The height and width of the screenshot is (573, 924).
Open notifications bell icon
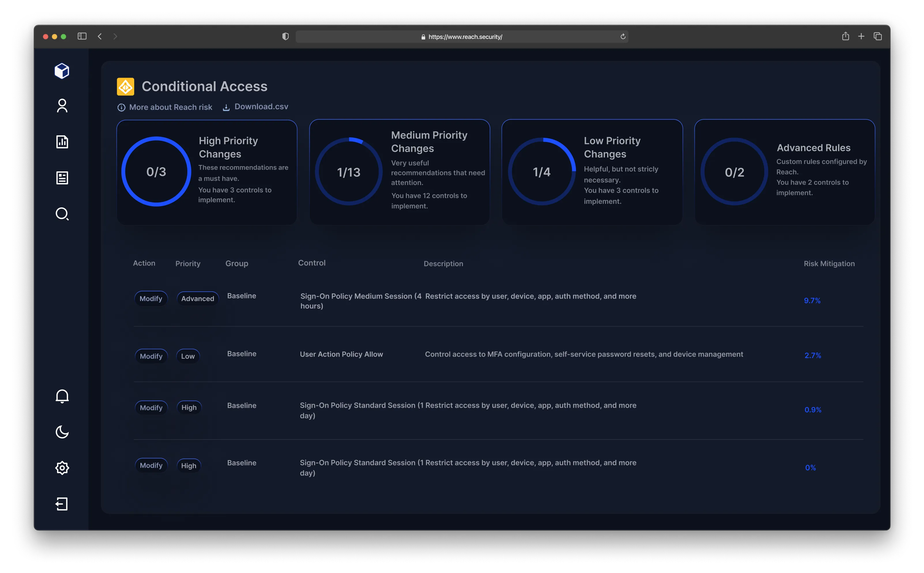(62, 396)
